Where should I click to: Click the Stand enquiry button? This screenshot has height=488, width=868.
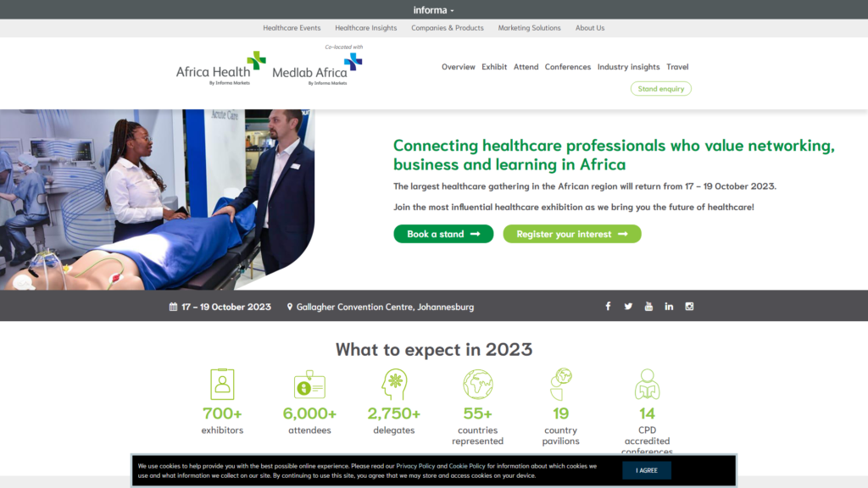pyautogui.click(x=661, y=88)
